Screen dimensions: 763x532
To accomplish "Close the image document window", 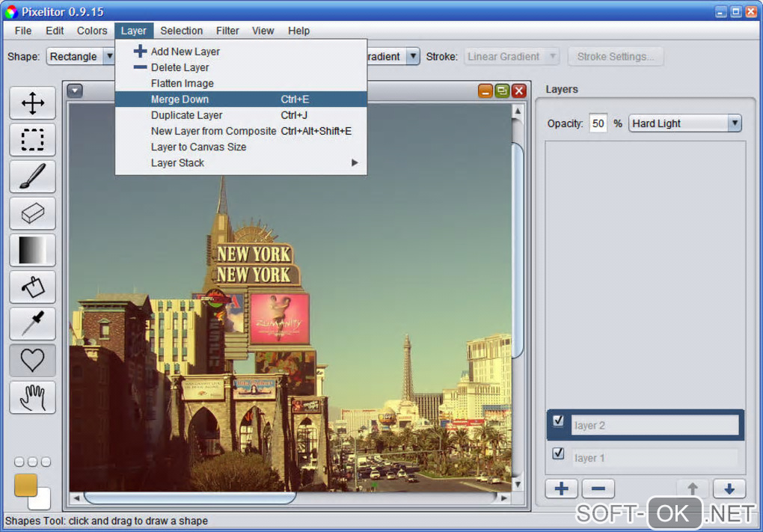I will (x=519, y=91).
